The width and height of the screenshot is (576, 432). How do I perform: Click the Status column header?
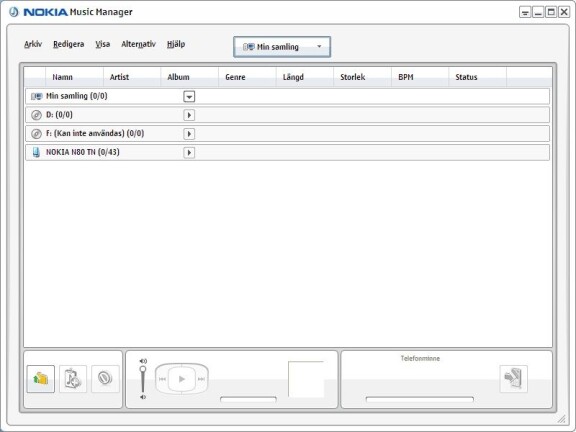pyautogui.click(x=478, y=77)
